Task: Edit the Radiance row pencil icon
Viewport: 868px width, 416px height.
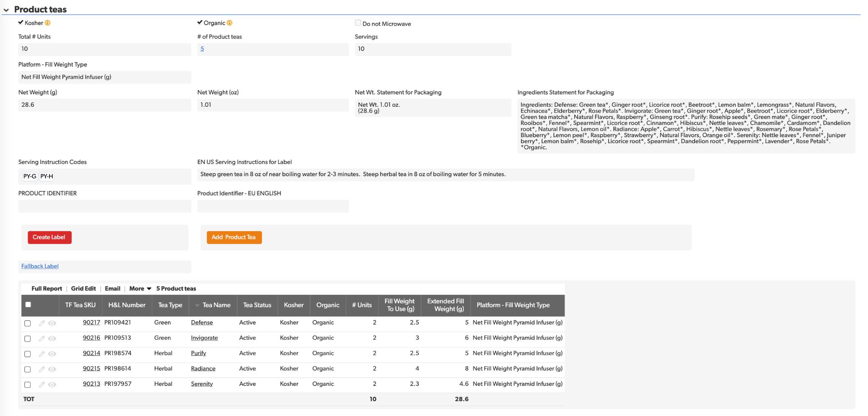Action: pyautogui.click(x=42, y=369)
